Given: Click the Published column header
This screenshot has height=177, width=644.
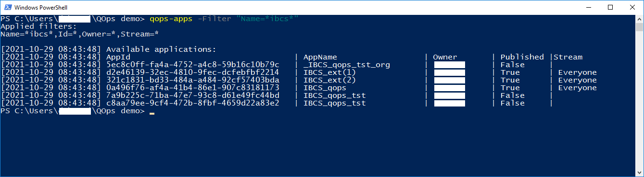Looking at the screenshot, I should coord(522,57).
